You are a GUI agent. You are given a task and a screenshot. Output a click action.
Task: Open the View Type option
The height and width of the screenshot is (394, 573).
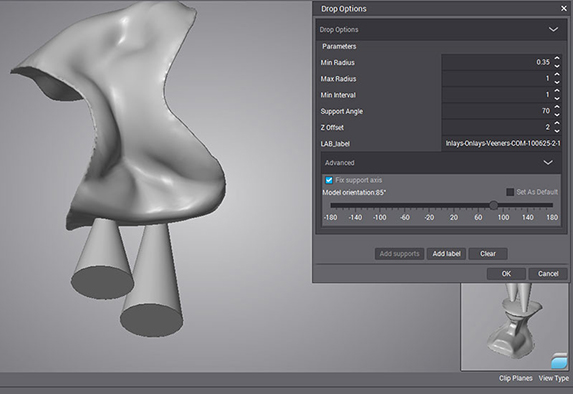click(554, 378)
